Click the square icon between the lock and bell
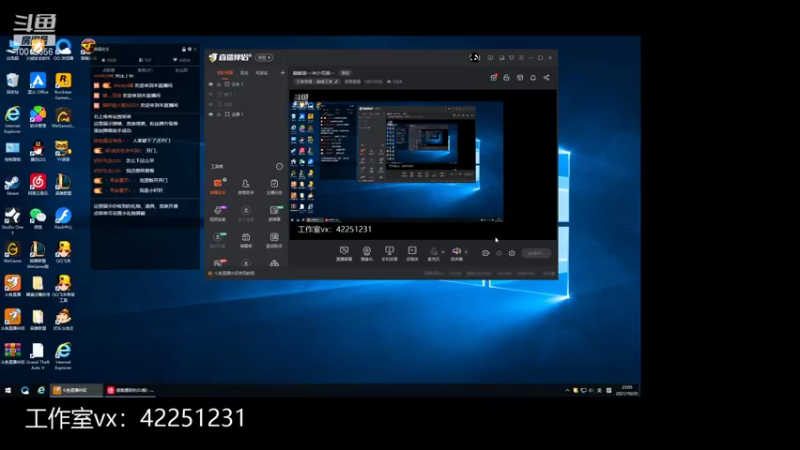800x450 pixels. pyautogui.click(x=520, y=78)
